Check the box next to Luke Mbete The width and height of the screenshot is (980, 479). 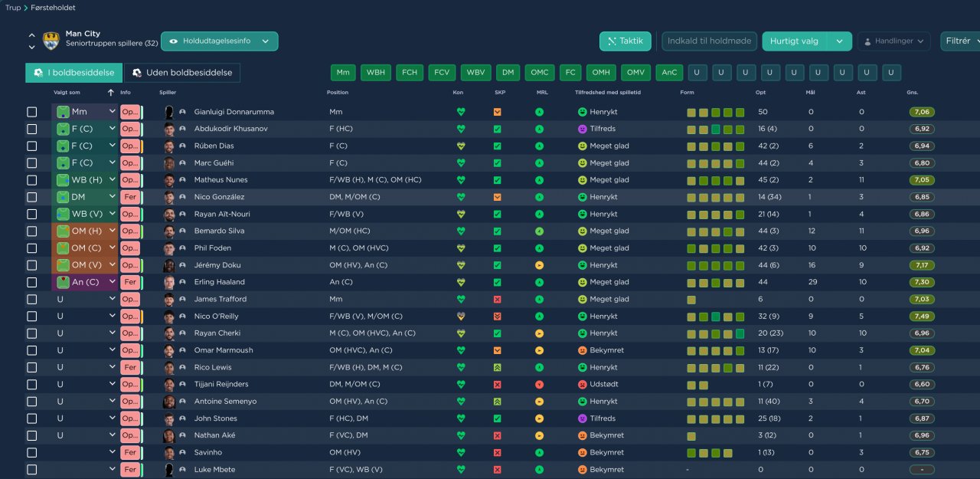tap(31, 470)
